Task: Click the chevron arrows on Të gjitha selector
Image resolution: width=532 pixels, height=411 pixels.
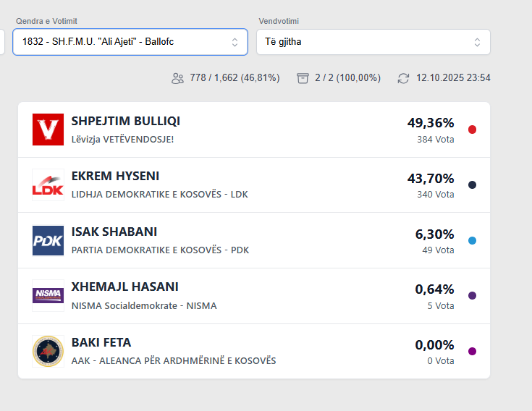Action: click(477, 42)
